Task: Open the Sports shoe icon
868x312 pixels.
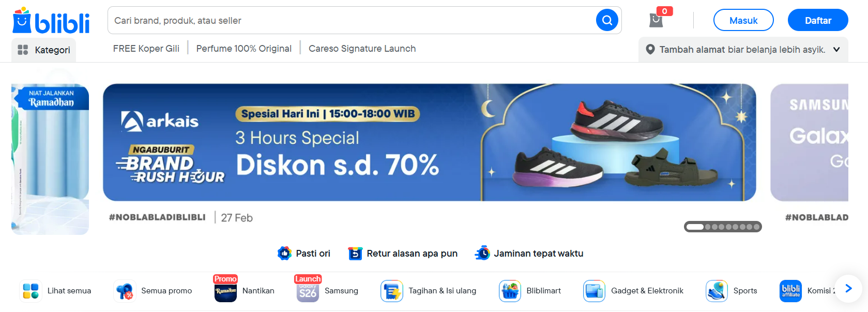Action: [717, 291]
